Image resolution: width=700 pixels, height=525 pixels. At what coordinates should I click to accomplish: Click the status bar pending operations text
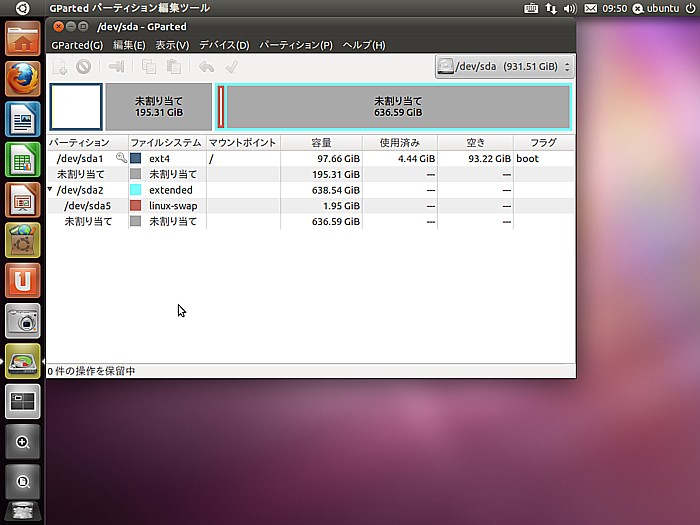pyautogui.click(x=91, y=371)
